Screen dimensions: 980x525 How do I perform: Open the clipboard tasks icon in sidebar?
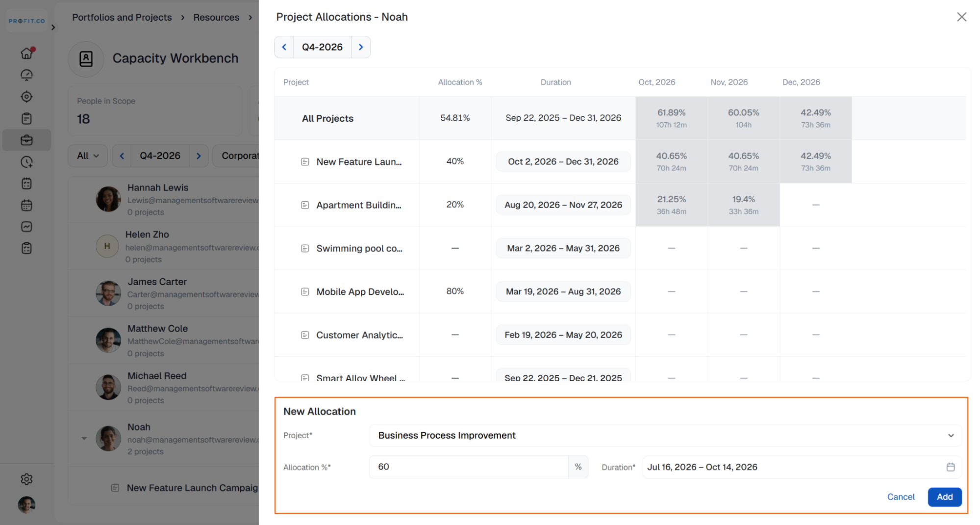(x=26, y=118)
